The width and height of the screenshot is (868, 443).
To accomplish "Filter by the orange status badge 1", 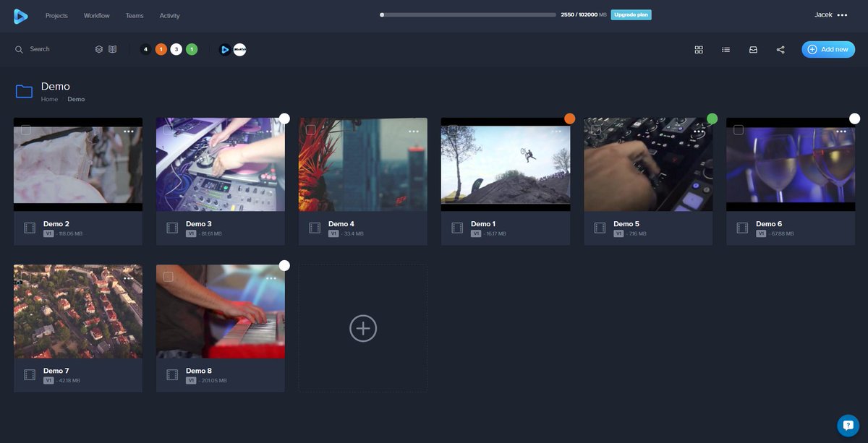I will click(161, 50).
